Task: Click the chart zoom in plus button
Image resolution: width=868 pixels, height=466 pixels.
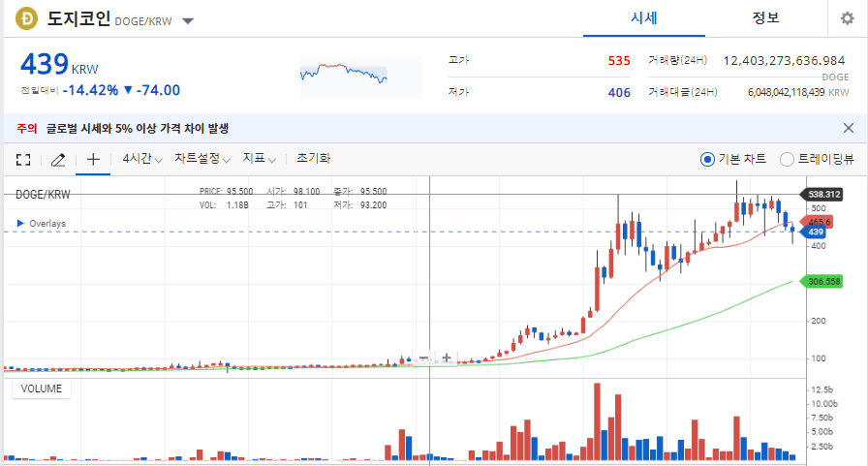Action: [x=447, y=357]
